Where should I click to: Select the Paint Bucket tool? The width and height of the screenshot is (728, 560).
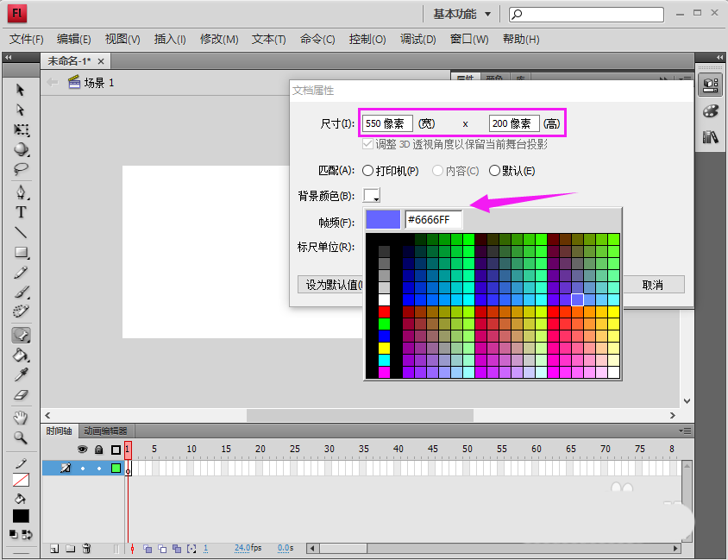tap(21, 356)
